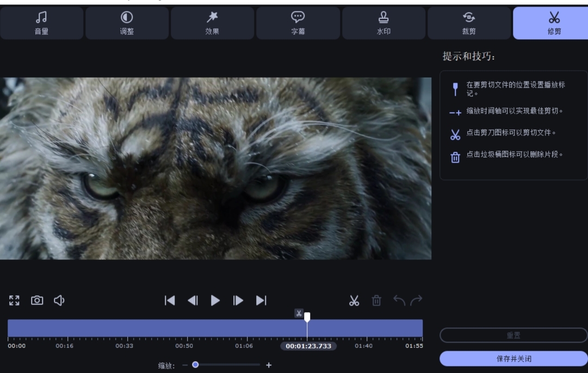
Task: Click 保存并关闭 to save and close
Action: [x=513, y=359]
